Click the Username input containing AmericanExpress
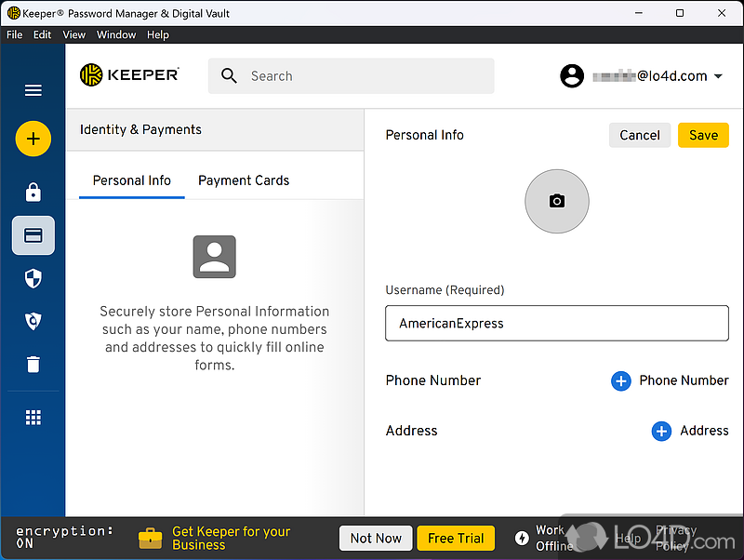 (x=557, y=323)
